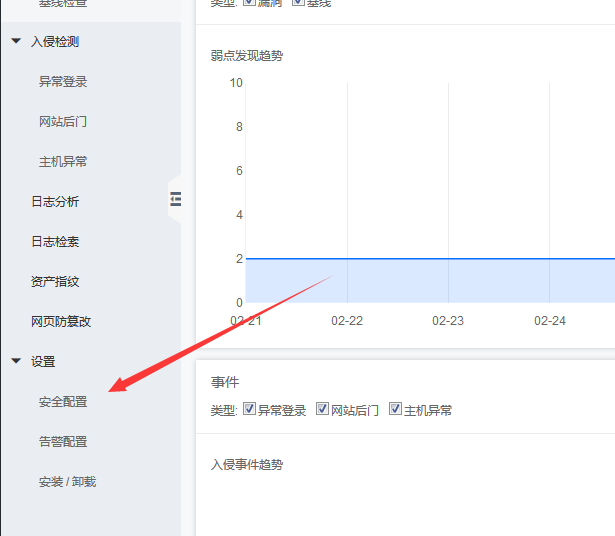Open 网页防篡改 section

pyautogui.click(x=61, y=322)
